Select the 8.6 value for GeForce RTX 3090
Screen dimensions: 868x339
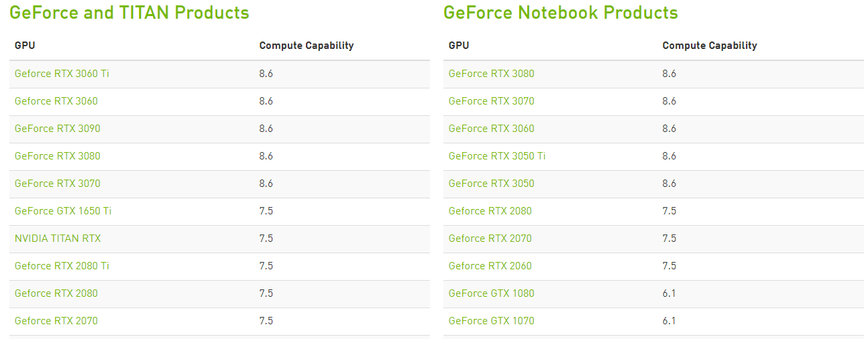(x=266, y=129)
